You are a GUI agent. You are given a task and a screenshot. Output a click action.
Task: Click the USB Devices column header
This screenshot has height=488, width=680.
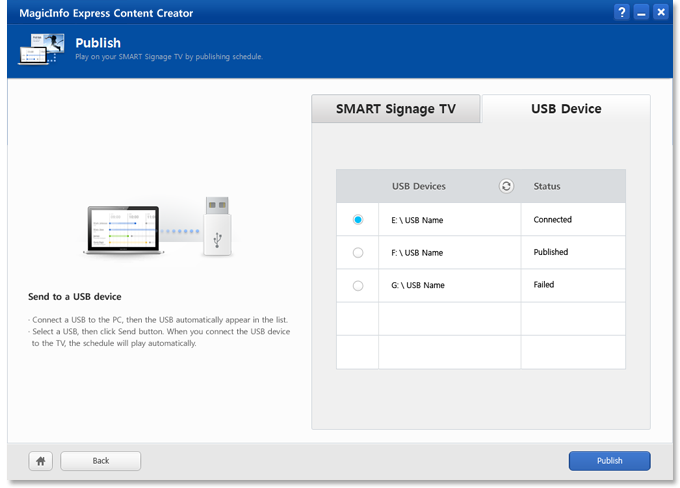(x=419, y=186)
